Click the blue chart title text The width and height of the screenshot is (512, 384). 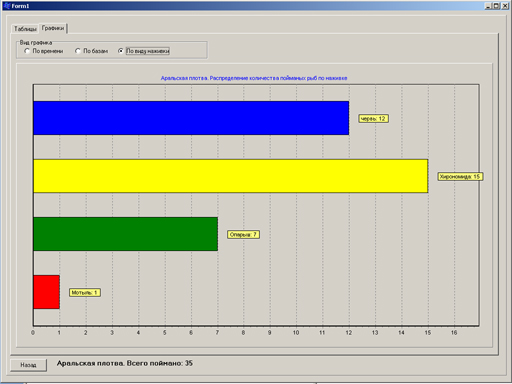(x=254, y=78)
